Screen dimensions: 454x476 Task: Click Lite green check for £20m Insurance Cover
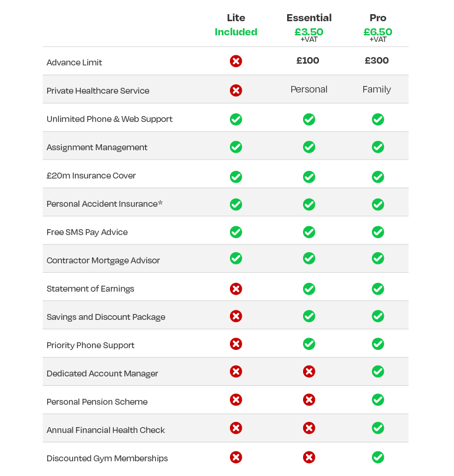[236, 176]
